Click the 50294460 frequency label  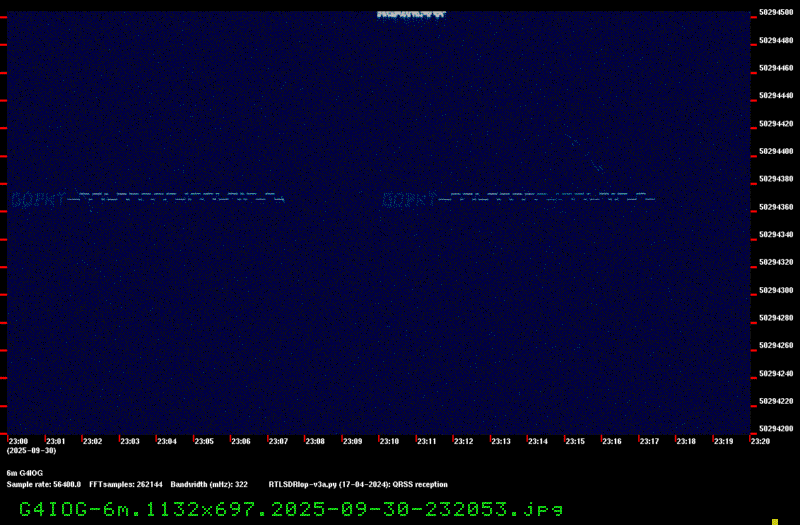(x=776, y=68)
